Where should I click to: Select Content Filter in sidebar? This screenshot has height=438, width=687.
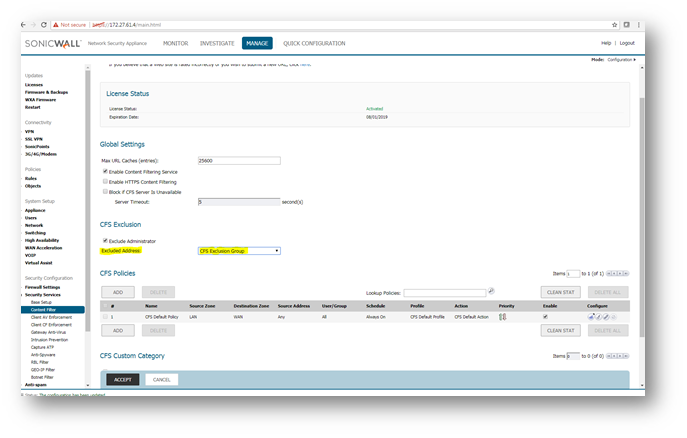[53, 310]
